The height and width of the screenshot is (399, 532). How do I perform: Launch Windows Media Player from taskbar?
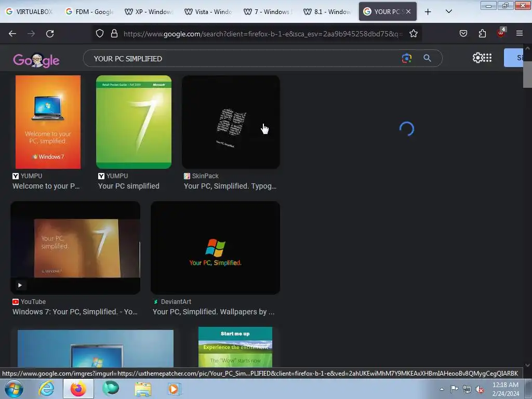point(175,389)
